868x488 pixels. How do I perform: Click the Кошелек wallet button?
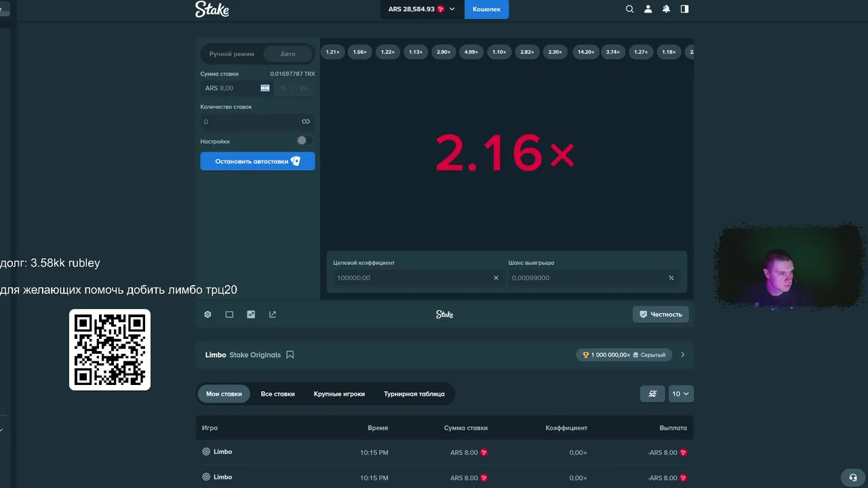pyautogui.click(x=486, y=9)
